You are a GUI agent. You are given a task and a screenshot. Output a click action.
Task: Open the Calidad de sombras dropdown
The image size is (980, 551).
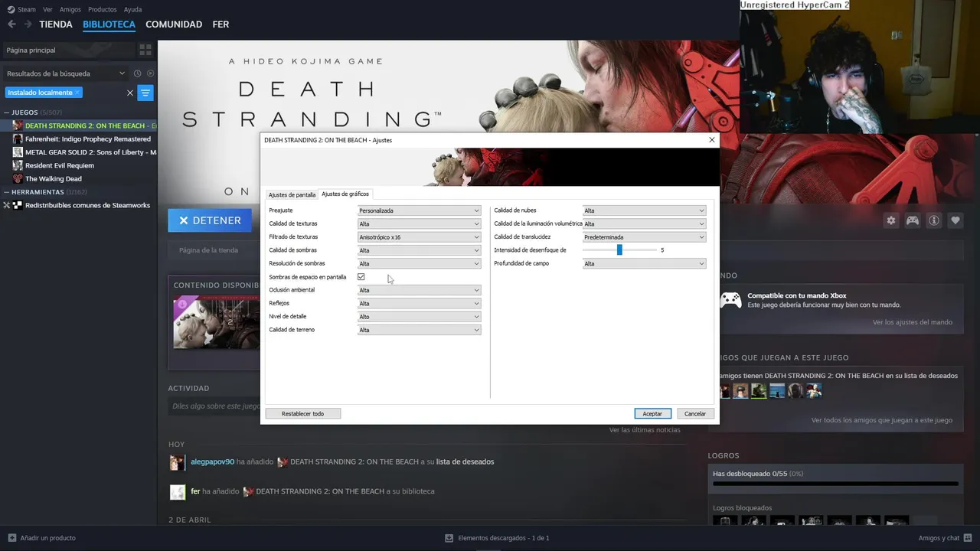tap(419, 250)
